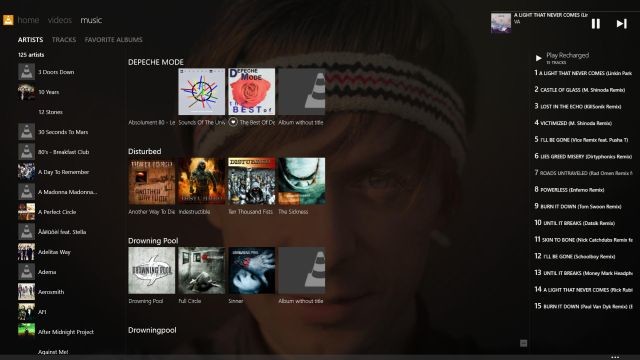The width and height of the screenshot is (640, 360).
Task: Select the ARTISTS section
Action: click(x=30, y=40)
